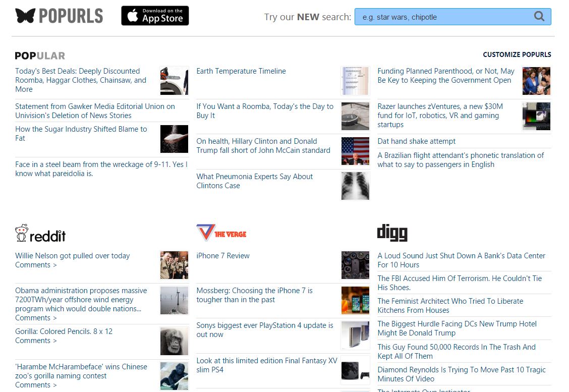The image size is (569, 392).
Task: Open Mossberg: Choosing the iPhone 7 article
Action: (254, 295)
